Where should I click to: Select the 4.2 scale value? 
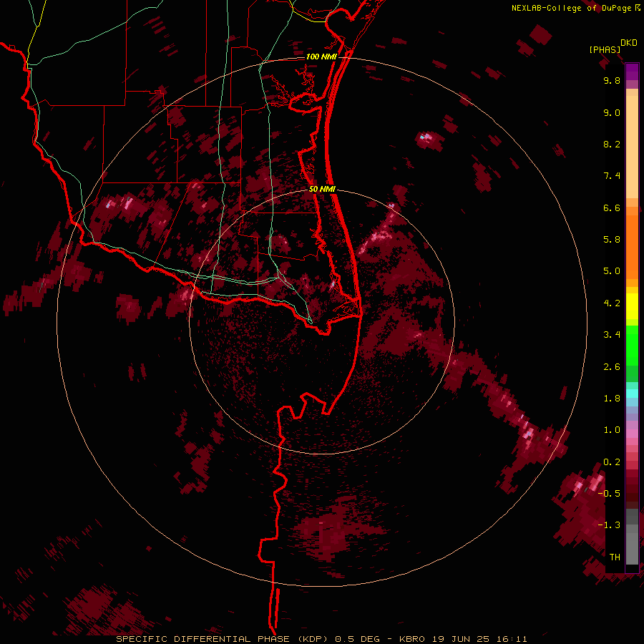[x=612, y=303]
